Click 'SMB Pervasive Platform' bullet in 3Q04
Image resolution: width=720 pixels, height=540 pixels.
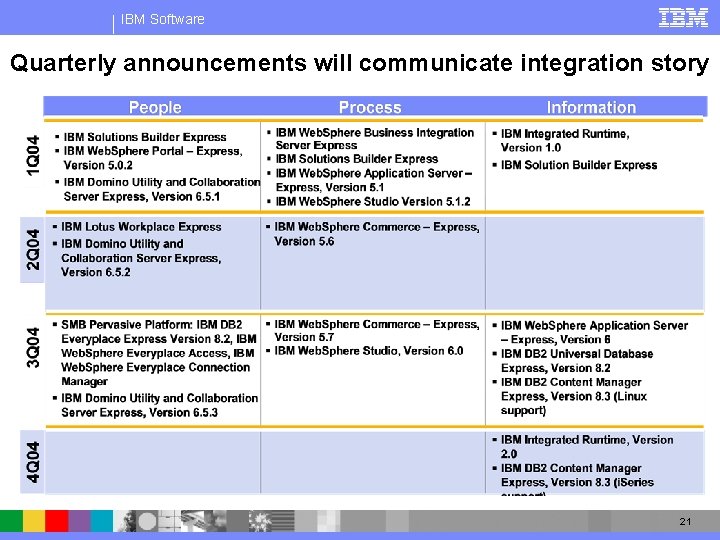[x=159, y=353]
